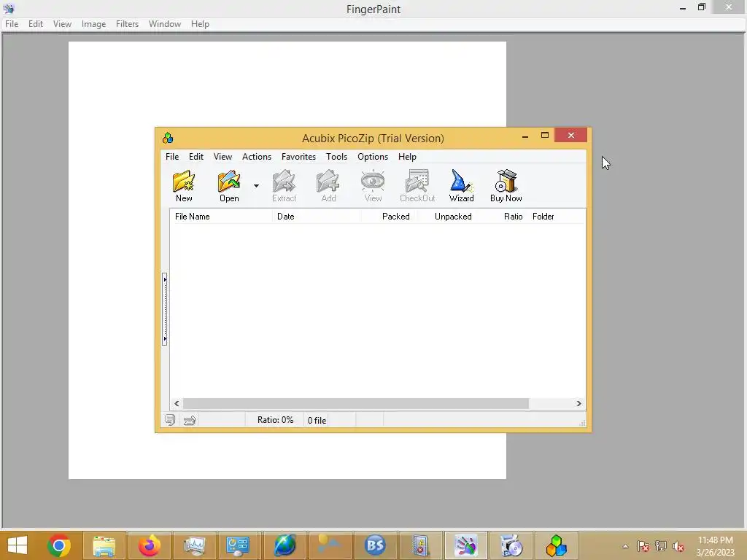This screenshot has width=747, height=560.
Task: Open the BS taskbar icon
Action: click(375, 545)
